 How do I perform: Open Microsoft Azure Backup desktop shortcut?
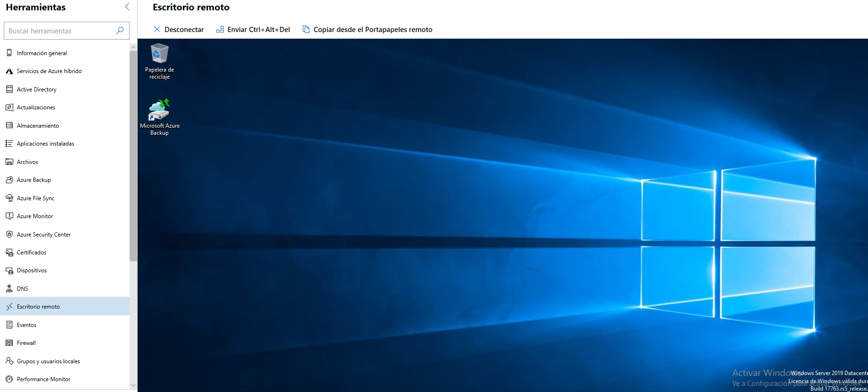point(159,110)
